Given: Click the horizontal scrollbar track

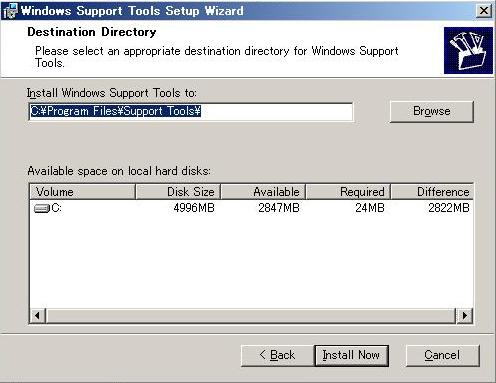Looking at the screenshot, I should click(251, 315).
